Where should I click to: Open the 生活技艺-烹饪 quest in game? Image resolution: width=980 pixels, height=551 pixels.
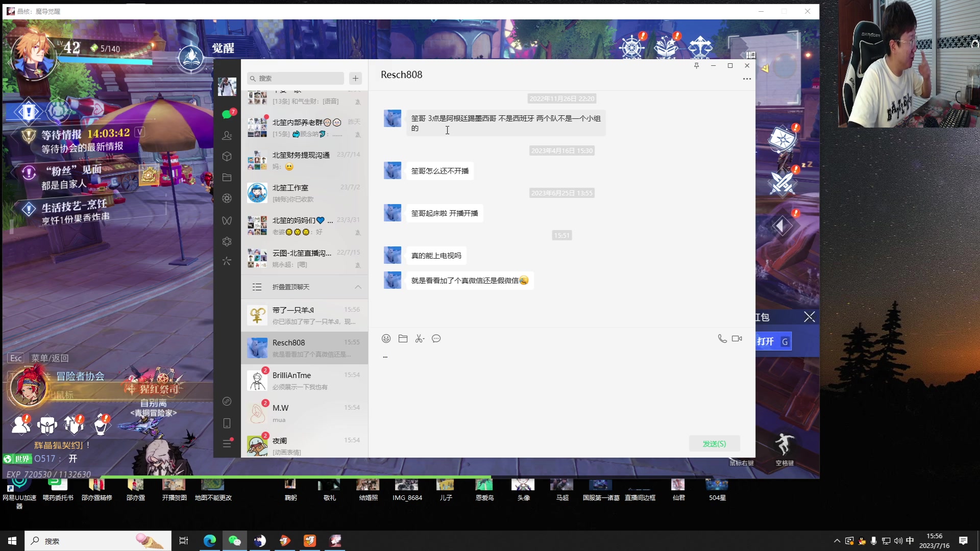[x=74, y=211]
